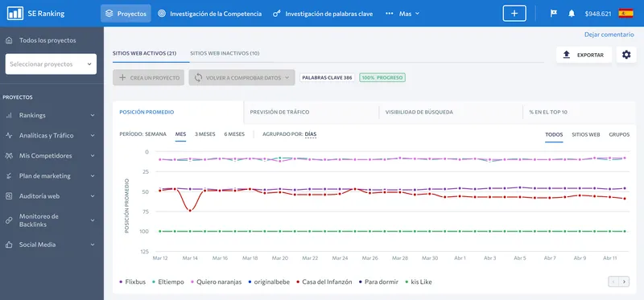644x300 pixels.
Task: Select TODOS chart filter
Action: point(554,134)
